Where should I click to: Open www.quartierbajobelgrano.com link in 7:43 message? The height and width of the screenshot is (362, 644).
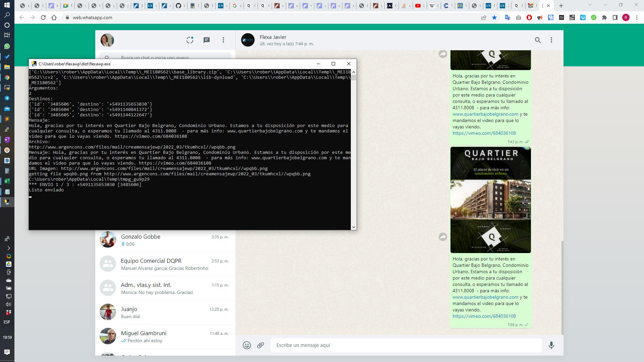click(x=485, y=114)
